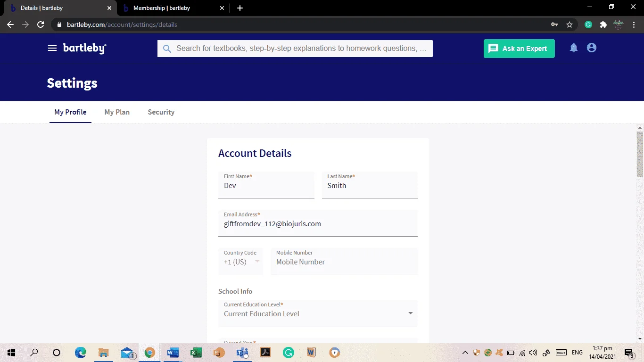644x362 pixels.
Task: Click the saved password key icon
Action: tap(554, 25)
